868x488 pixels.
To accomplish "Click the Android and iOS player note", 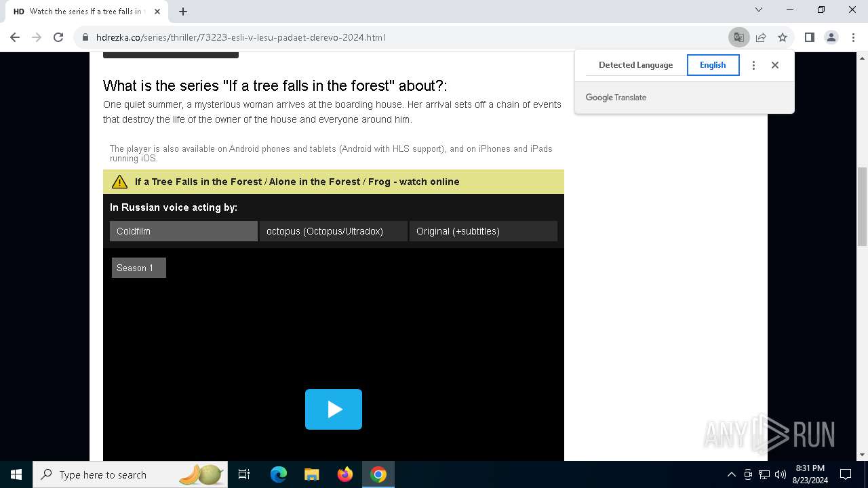I will click(331, 153).
